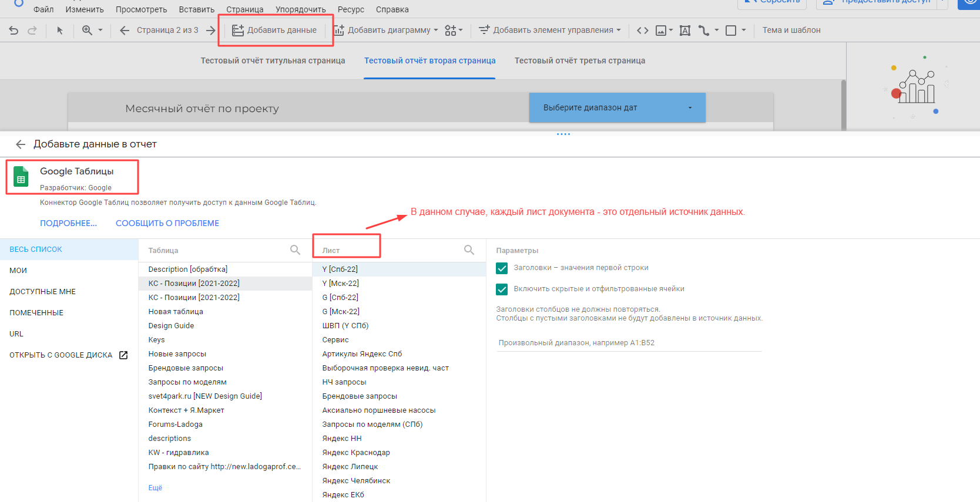Open Тема и шаблон panel
980x502 pixels.
pos(791,31)
